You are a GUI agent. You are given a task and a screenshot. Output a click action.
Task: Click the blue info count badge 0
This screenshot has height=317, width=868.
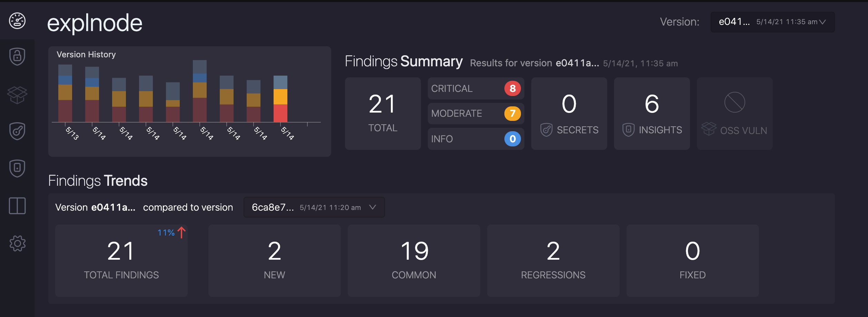coord(513,139)
